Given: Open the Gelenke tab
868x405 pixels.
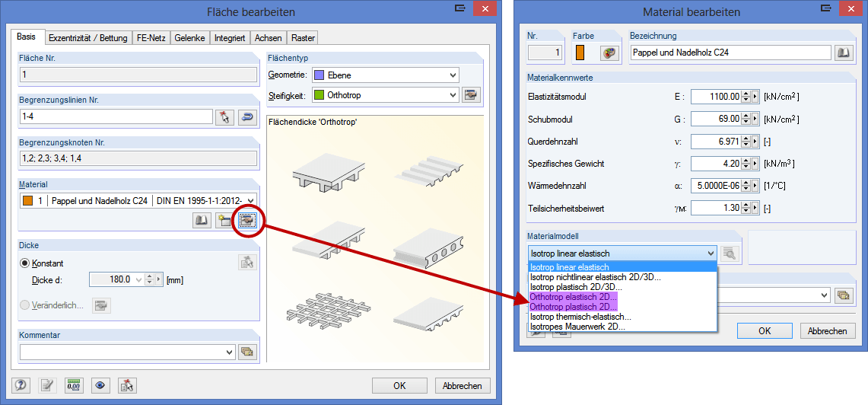Looking at the screenshot, I should coord(190,38).
